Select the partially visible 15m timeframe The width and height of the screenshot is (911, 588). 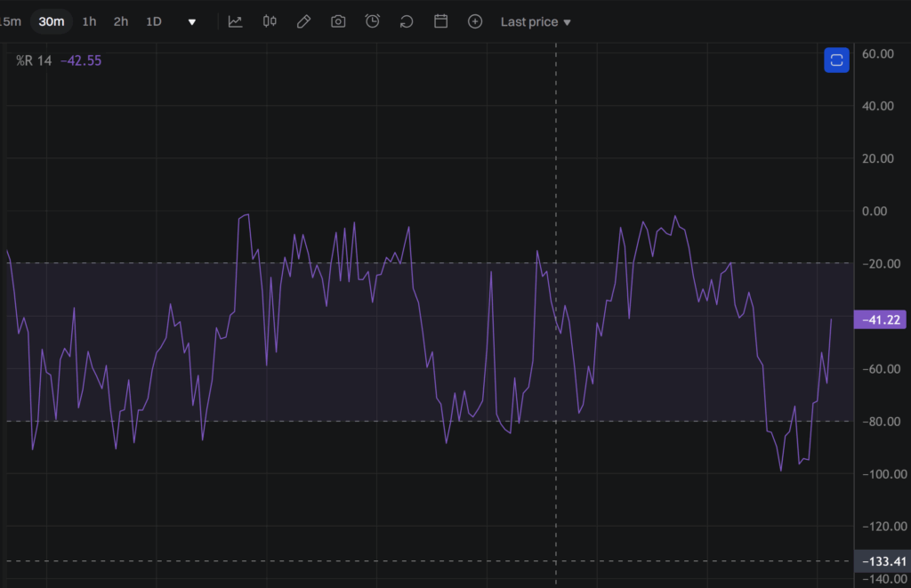[11, 21]
